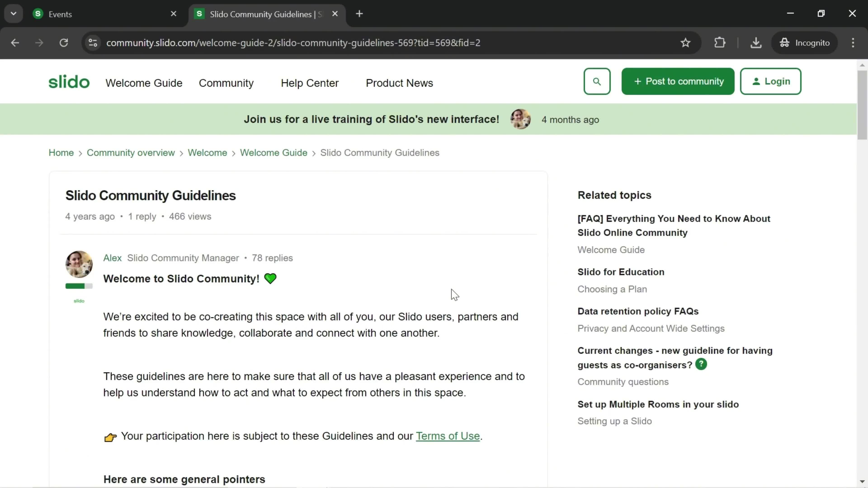
Task: Open Chrome three-dot menu
Action: (x=853, y=43)
